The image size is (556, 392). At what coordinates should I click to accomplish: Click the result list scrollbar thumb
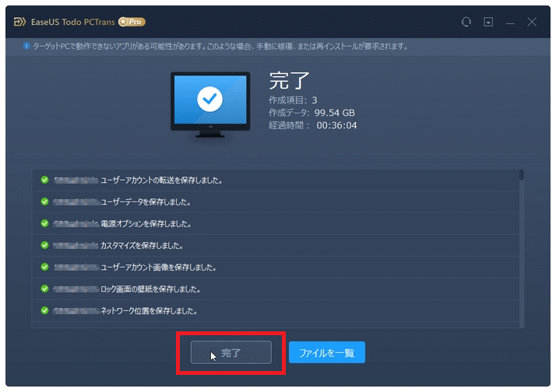point(521,176)
